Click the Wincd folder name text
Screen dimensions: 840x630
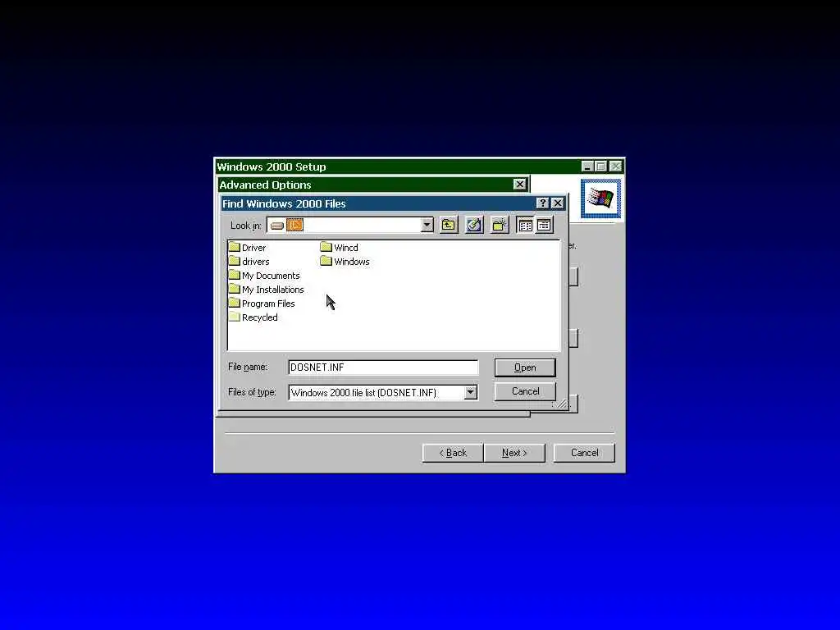[x=346, y=248]
